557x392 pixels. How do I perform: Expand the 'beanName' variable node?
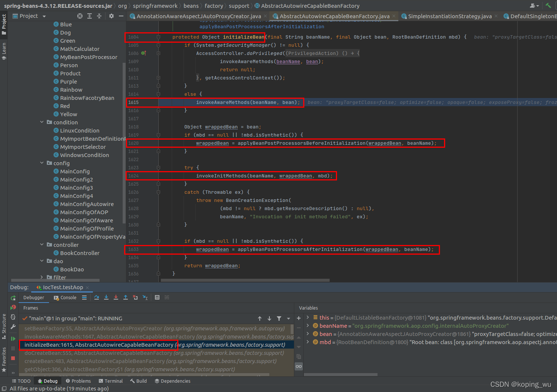pyautogui.click(x=308, y=326)
